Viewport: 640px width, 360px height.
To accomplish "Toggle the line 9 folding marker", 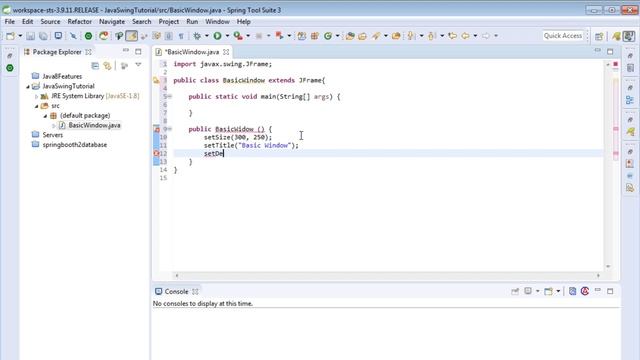I will (x=169, y=129).
